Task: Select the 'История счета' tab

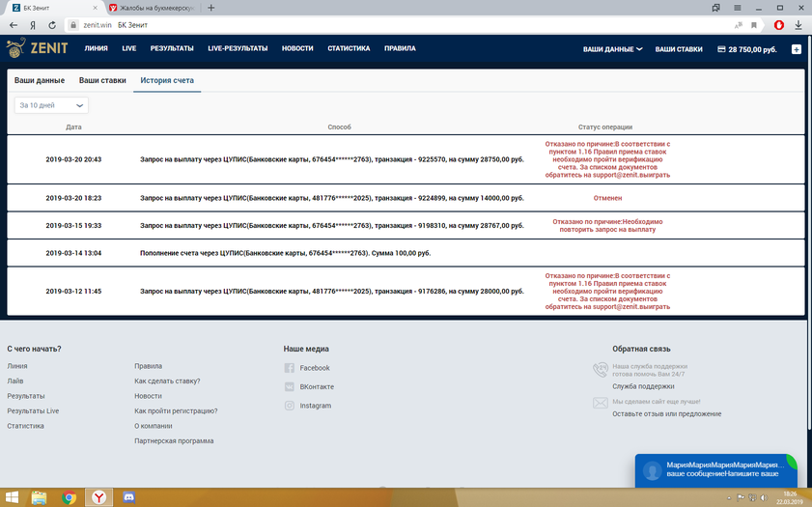Action: [x=167, y=80]
